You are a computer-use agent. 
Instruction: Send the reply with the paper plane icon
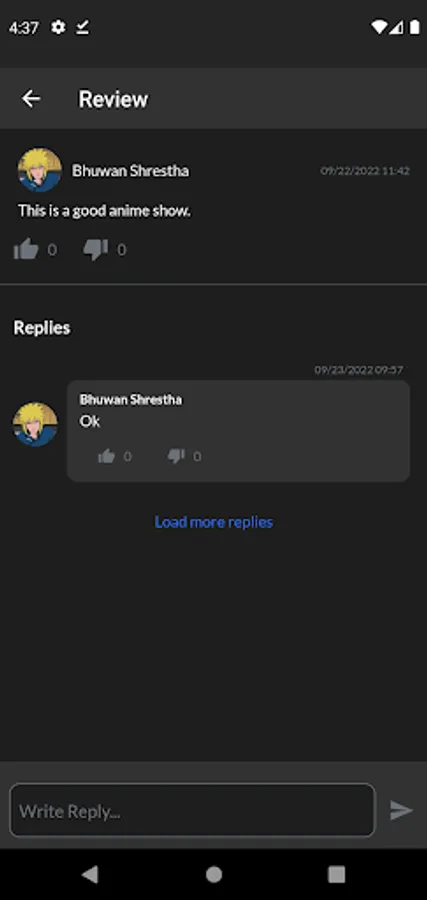[401, 810]
